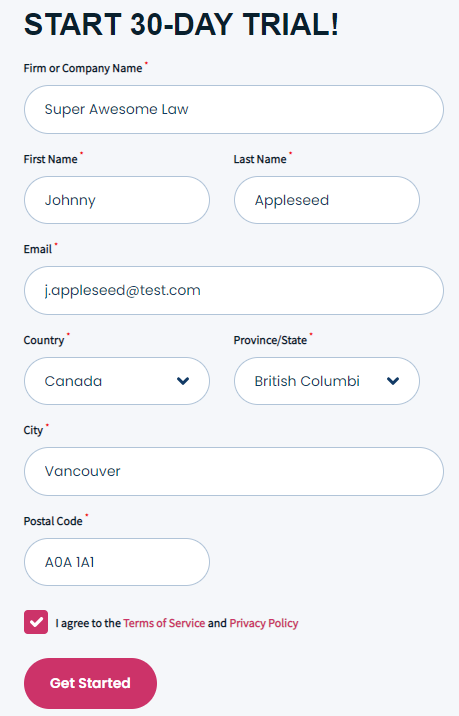
Task: Click the Country dropdown chevron arrow icon
Action: [x=183, y=381]
